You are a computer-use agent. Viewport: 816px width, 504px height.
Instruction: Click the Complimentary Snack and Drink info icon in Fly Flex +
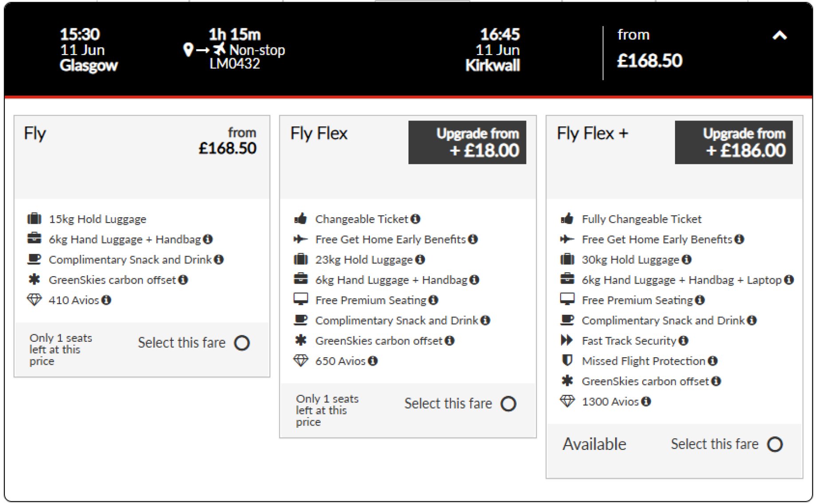(752, 320)
